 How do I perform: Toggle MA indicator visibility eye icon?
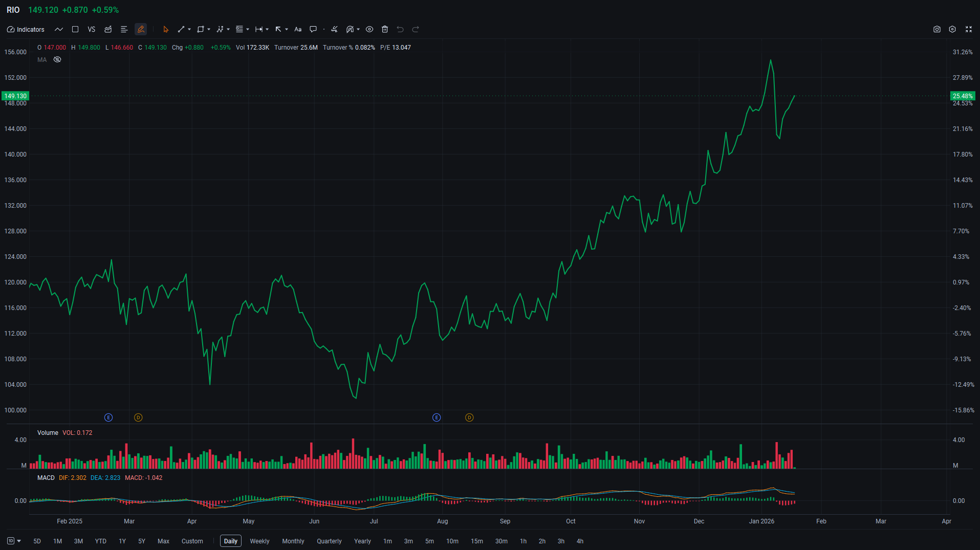pyautogui.click(x=57, y=60)
